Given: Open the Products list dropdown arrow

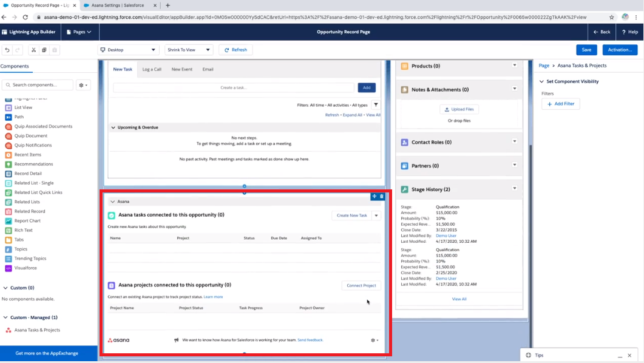Looking at the screenshot, I should pos(515,66).
